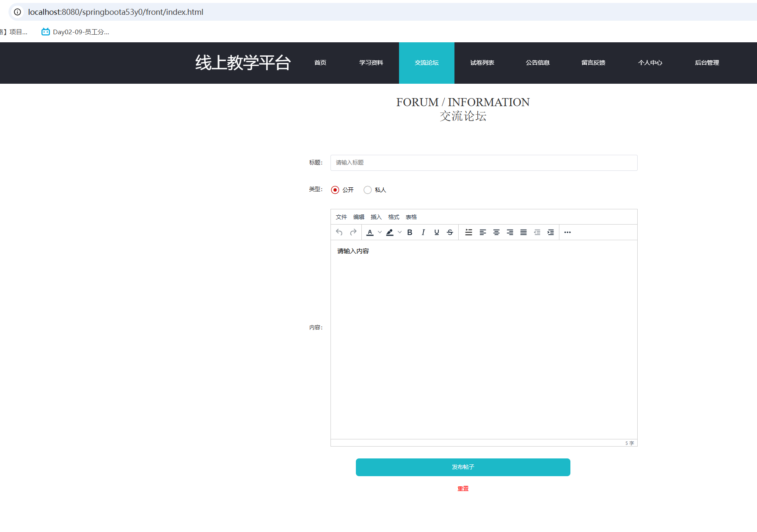Click the line height icon
757x532 pixels.
click(x=469, y=232)
